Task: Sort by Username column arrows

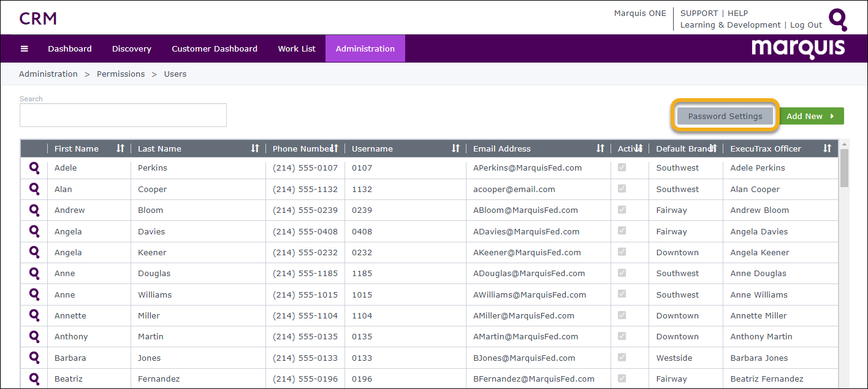Action: [x=455, y=148]
